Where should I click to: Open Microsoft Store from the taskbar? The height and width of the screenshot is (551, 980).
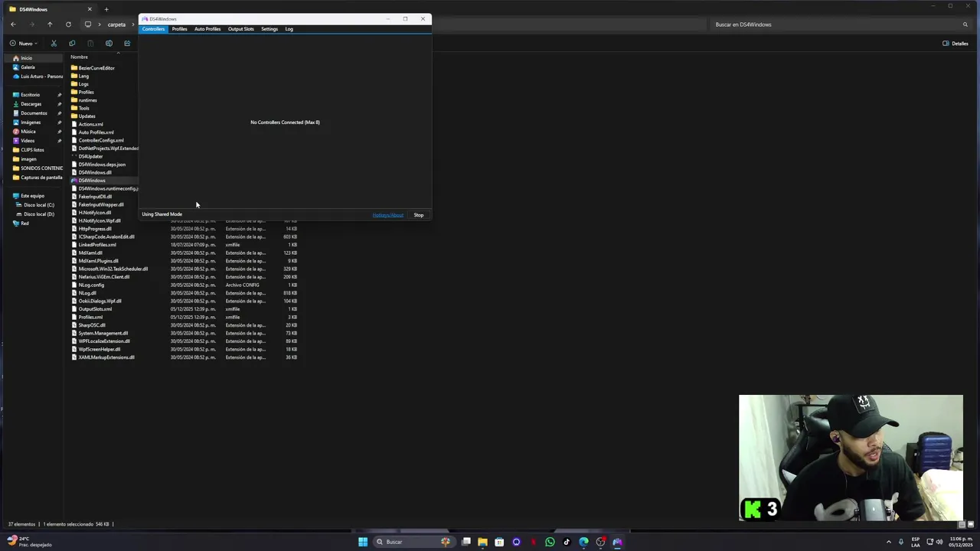tap(499, 542)
